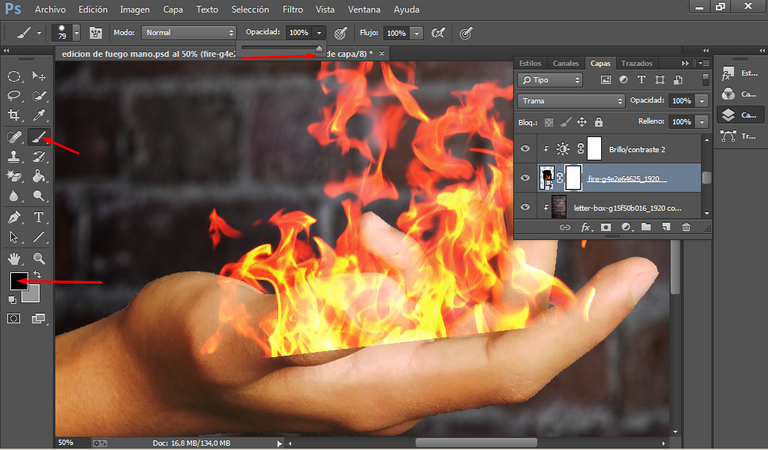Select the Brush tool in toolbox
This screenshot has width=768, height=450.
click(39, 137)
